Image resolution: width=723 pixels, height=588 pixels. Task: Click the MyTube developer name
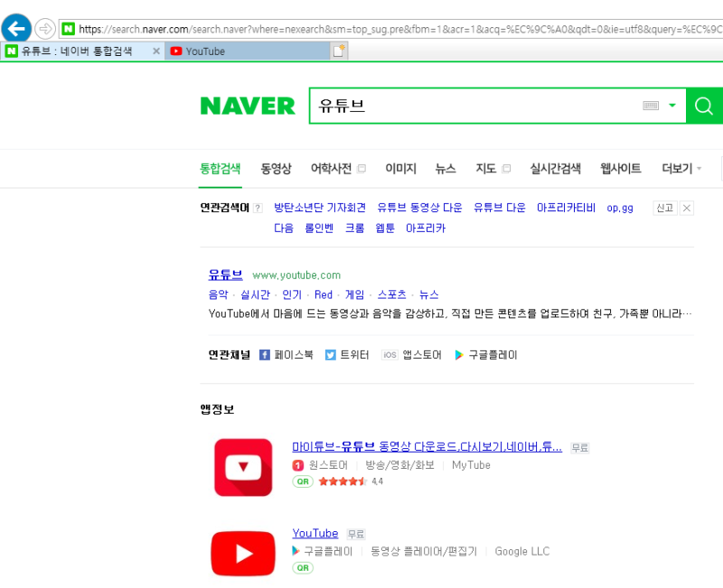tap(471, 465)
